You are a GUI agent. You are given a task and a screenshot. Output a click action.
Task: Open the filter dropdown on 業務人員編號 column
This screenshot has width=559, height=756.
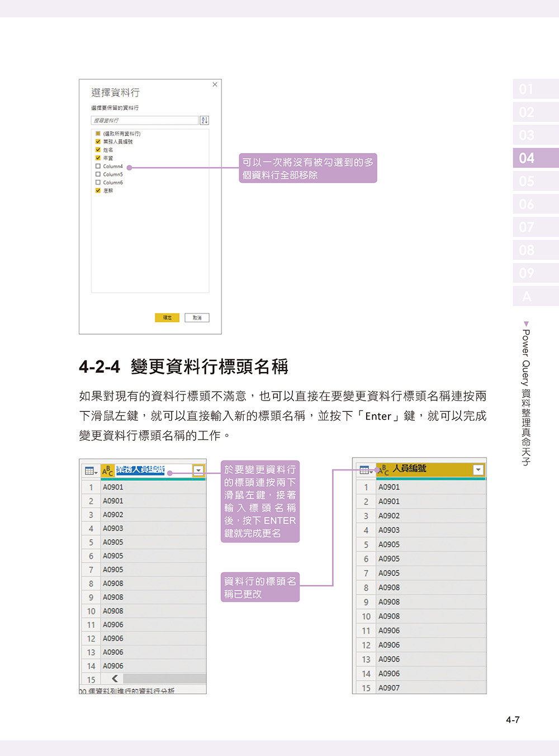[199, 470]
